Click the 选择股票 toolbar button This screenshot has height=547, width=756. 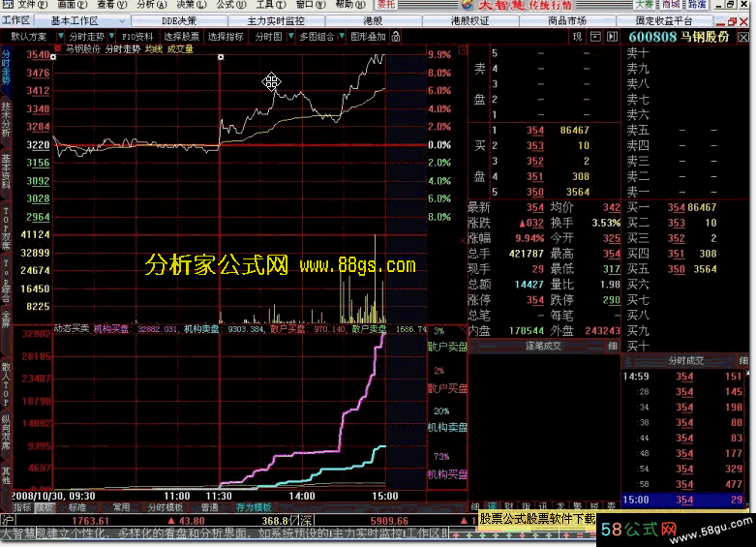tap(181, 37)
